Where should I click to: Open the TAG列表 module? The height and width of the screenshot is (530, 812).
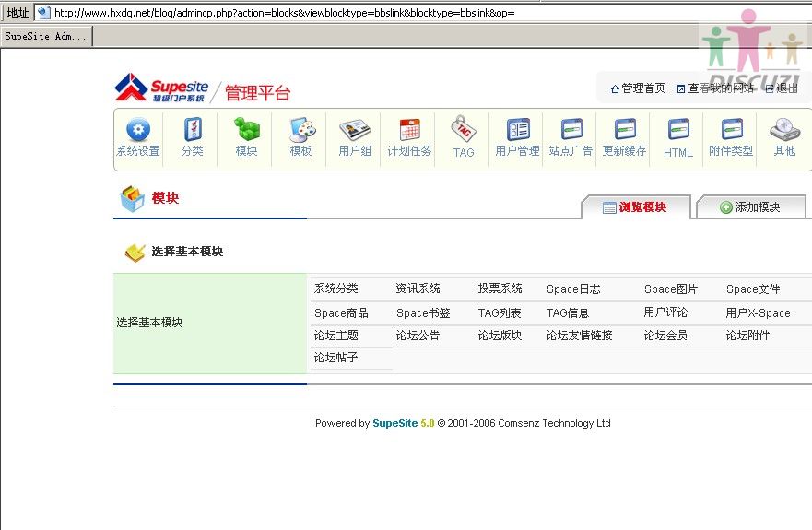pyautogui.click(x=500, y=312)
